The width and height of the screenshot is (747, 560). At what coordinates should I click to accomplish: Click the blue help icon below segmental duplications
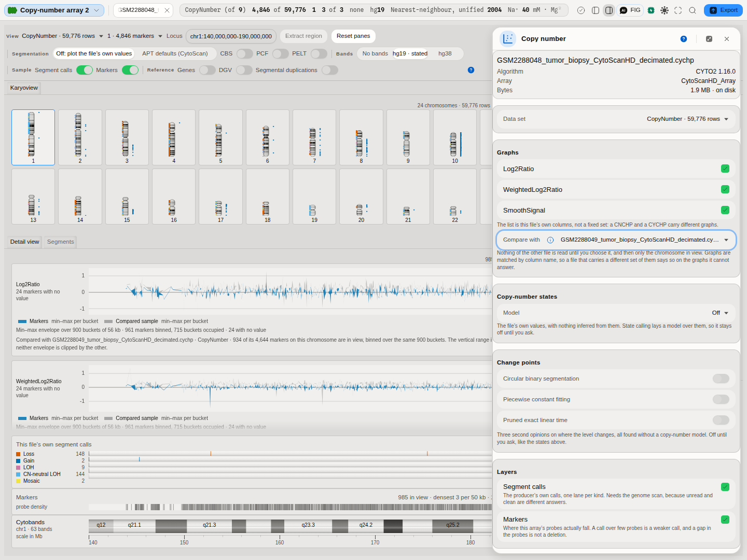point(471,70)
